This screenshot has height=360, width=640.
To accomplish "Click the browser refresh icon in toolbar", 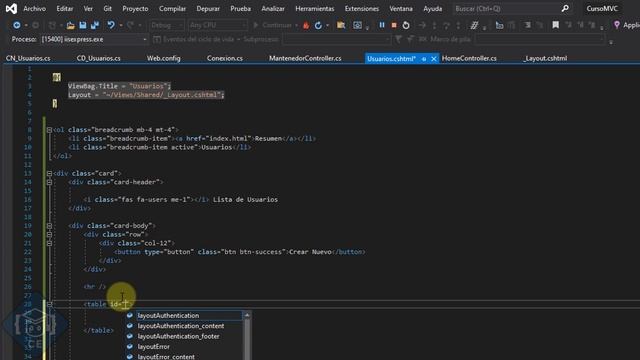I will (318, 25).
